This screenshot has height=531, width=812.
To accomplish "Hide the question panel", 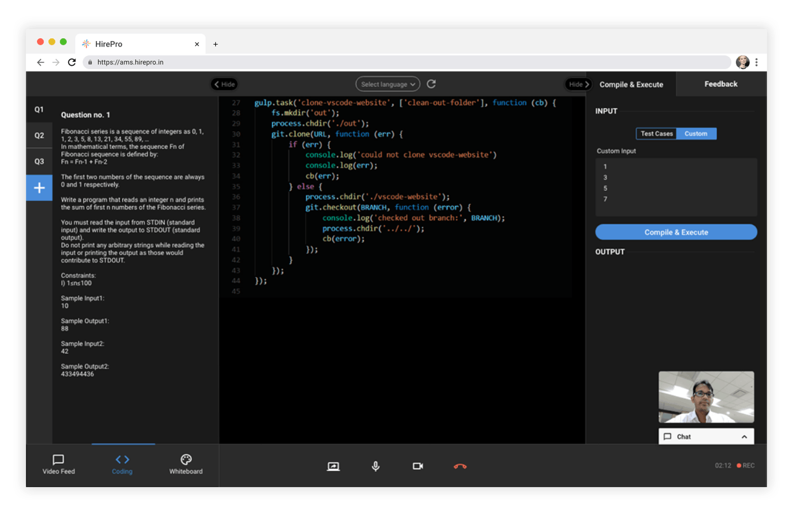I will [x=224, y=84].
